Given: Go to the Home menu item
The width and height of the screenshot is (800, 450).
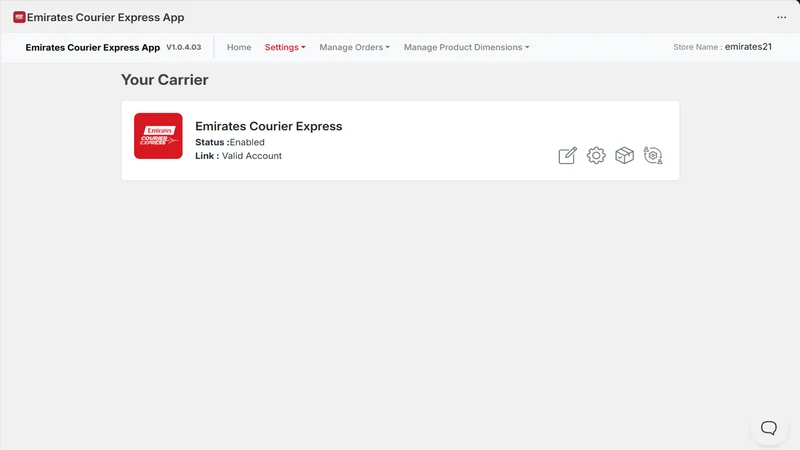Looking at the screenshot, I should click(x=239, y=47).
